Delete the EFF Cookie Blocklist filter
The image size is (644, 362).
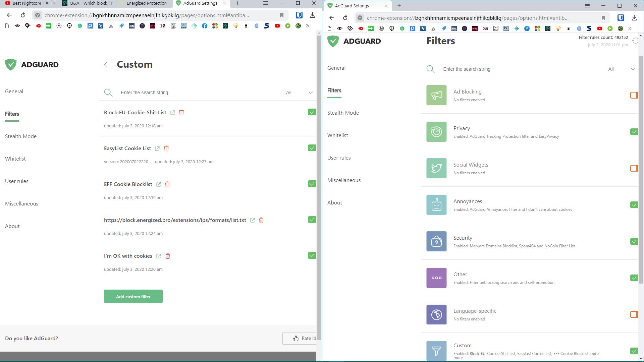click(167, 184)
